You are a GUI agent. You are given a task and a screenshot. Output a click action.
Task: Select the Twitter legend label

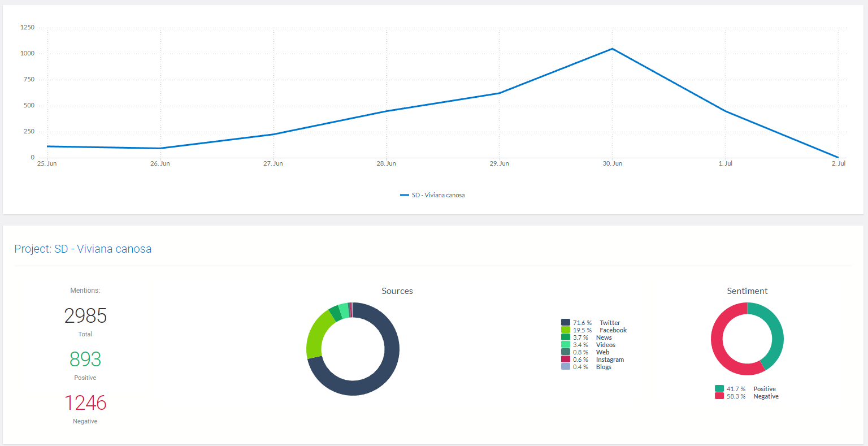[x=610, y=323]
